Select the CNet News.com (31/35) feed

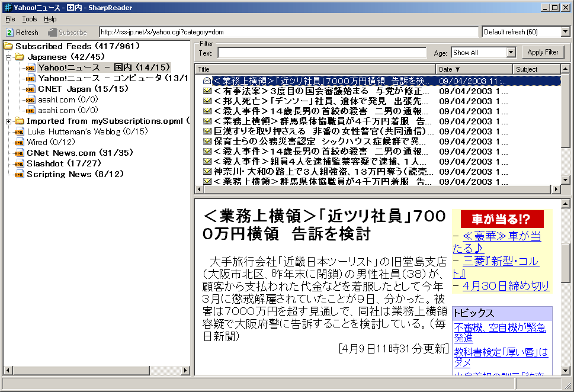(80, 153)
